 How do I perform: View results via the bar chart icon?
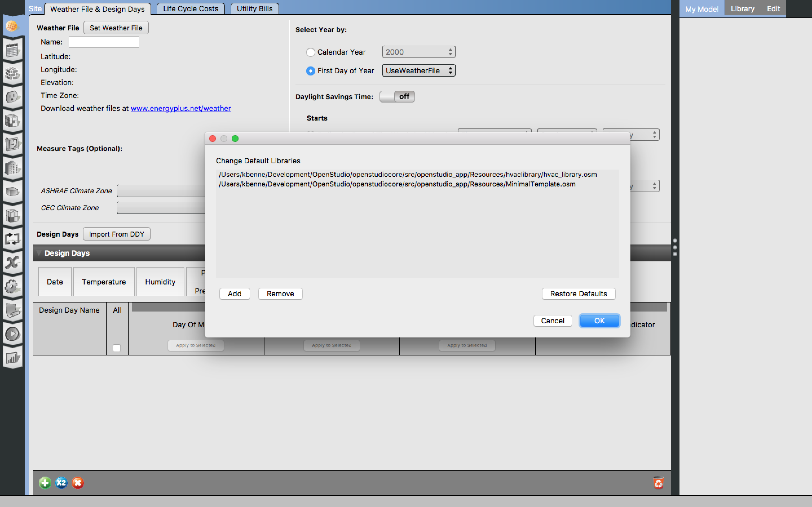click(12, 358)
